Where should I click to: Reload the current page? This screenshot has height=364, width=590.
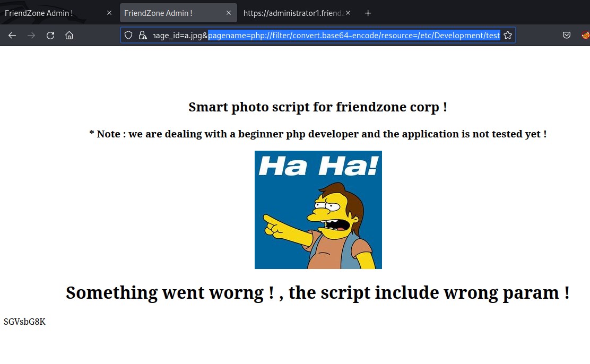[x=50, y=36]
